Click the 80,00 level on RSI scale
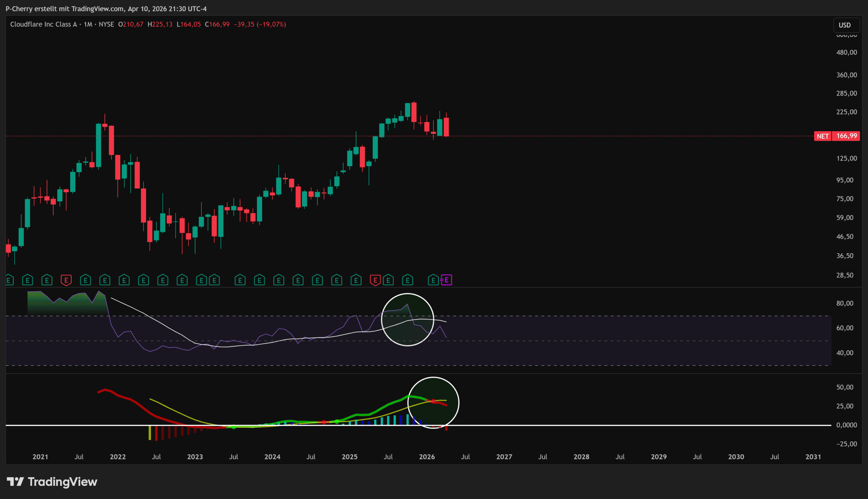Image resolution: width=868 pixels, height=499 pixels. [845, 303]
